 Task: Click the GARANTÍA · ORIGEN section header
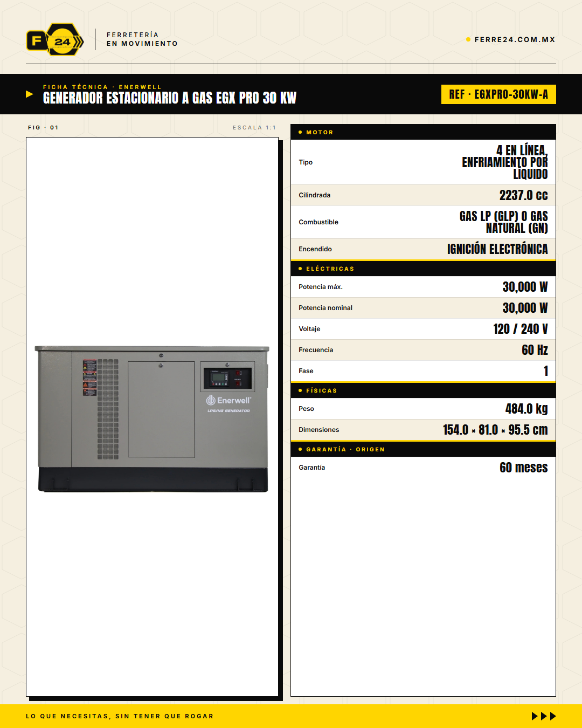tap(423, 449)
